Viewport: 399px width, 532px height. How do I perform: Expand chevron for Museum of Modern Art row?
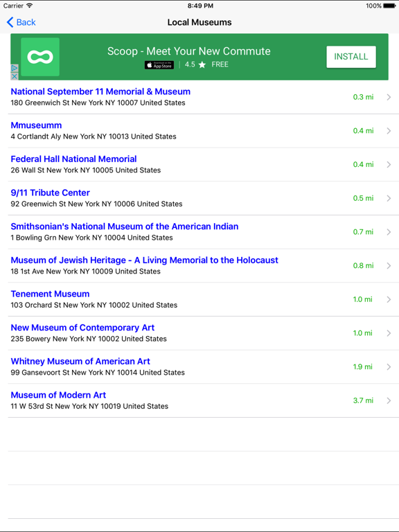point(389,400)
